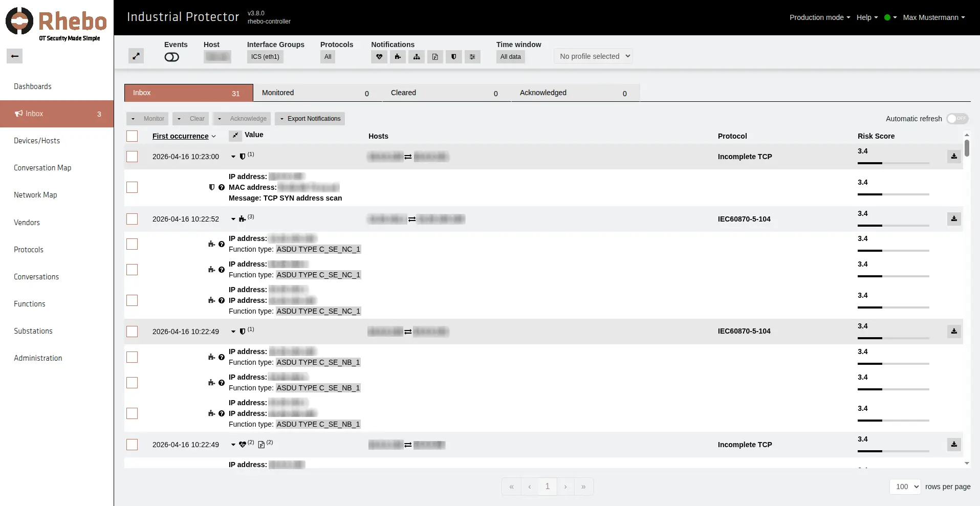The width and height of the screenshot is (980, 506).
Task: Open the profile selection dropdown
Action: pos(593,56)
